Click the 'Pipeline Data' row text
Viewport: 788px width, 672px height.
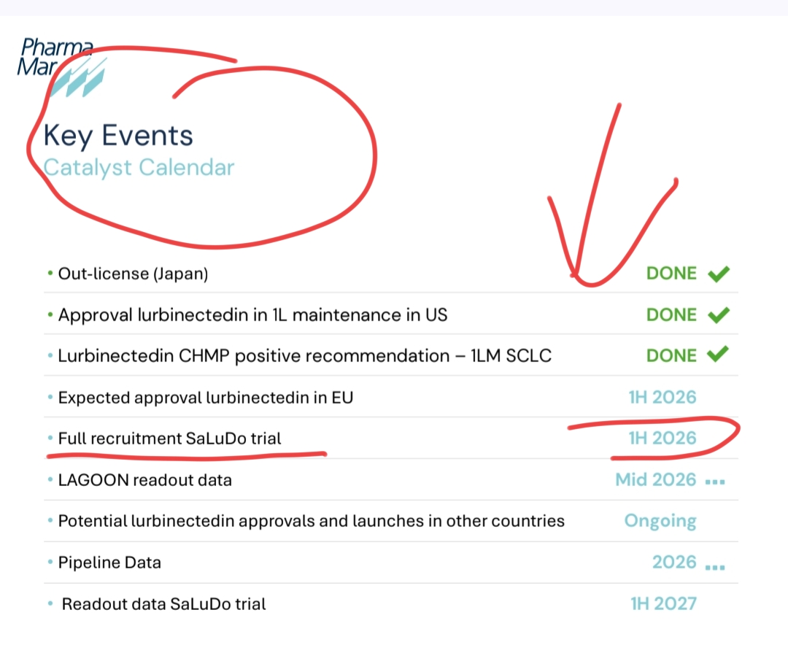pos(109,563)
